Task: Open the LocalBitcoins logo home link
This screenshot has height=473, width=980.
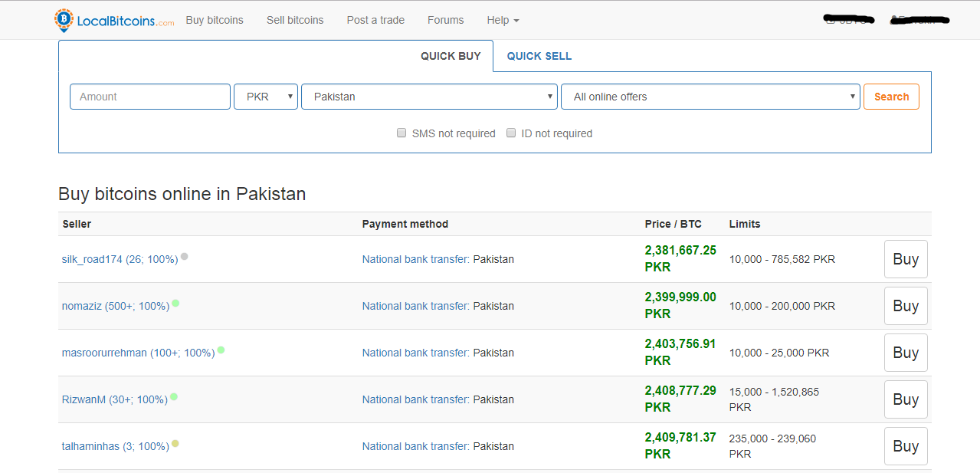Action: 114,20
